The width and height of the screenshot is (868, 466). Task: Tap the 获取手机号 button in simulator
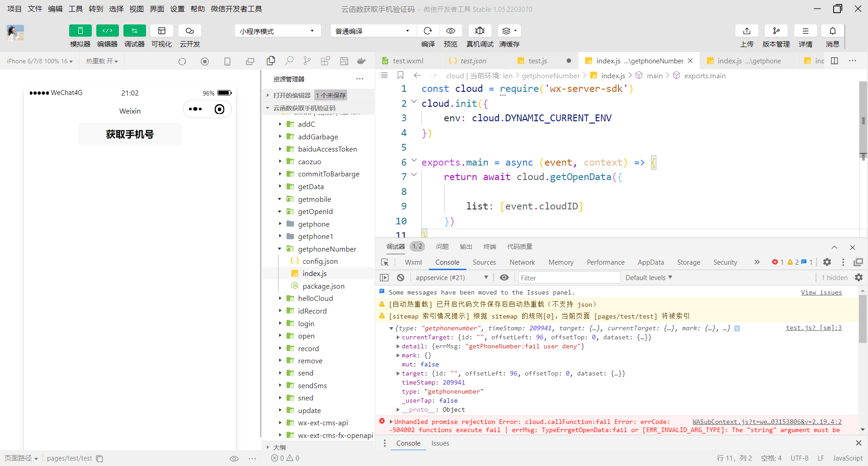(x=130, y=134)
